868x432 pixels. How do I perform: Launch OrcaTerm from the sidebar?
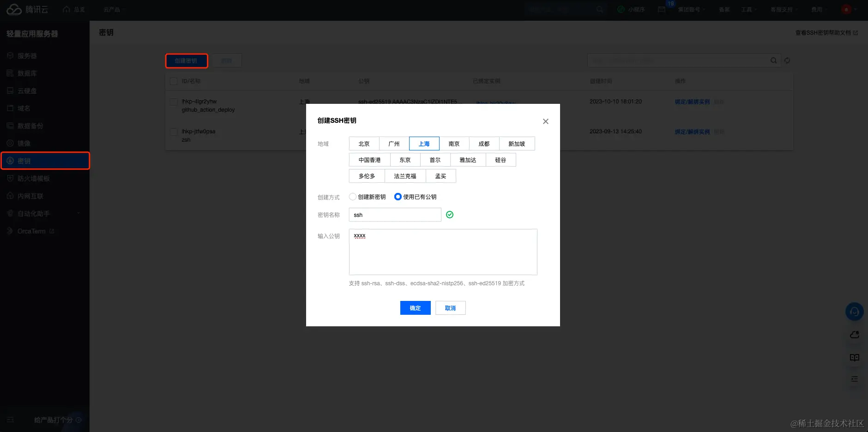tap(31, 231)
